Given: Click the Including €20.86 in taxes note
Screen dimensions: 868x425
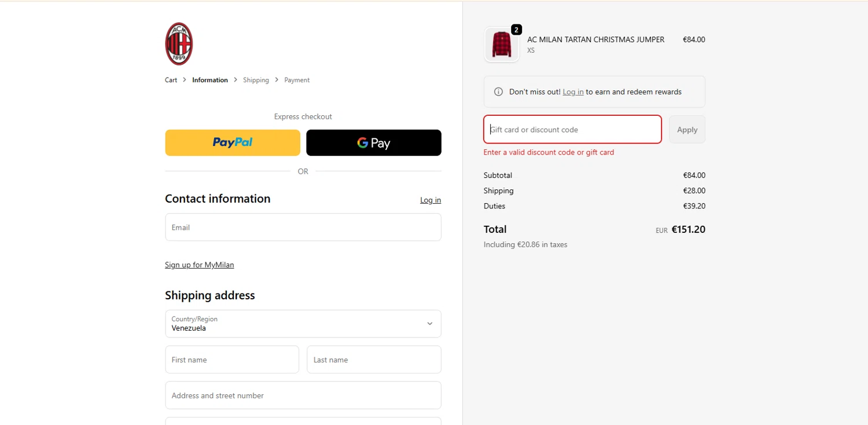Looking at the screenshot, I should 525,244.
